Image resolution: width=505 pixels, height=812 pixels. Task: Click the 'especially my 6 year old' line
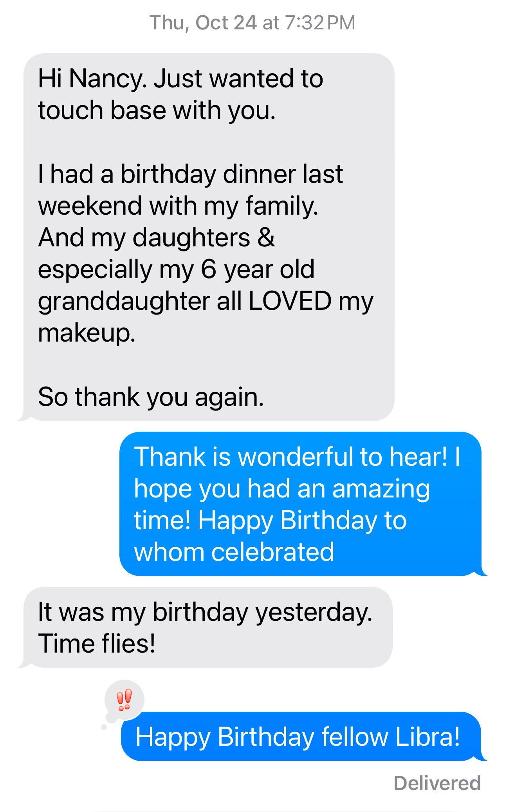[176, 269]
